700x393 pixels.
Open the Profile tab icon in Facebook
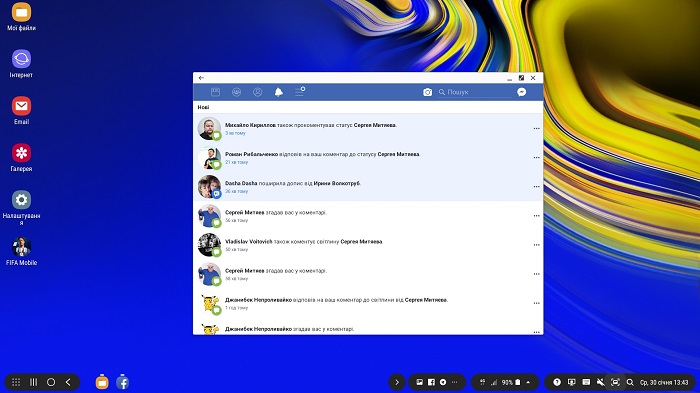pos(258,92)
